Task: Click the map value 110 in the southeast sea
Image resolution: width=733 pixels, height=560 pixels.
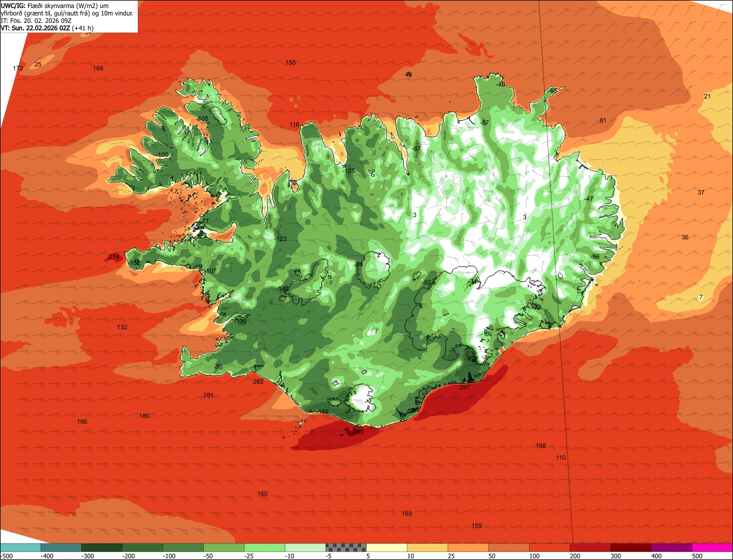Action: pos(561,458)
